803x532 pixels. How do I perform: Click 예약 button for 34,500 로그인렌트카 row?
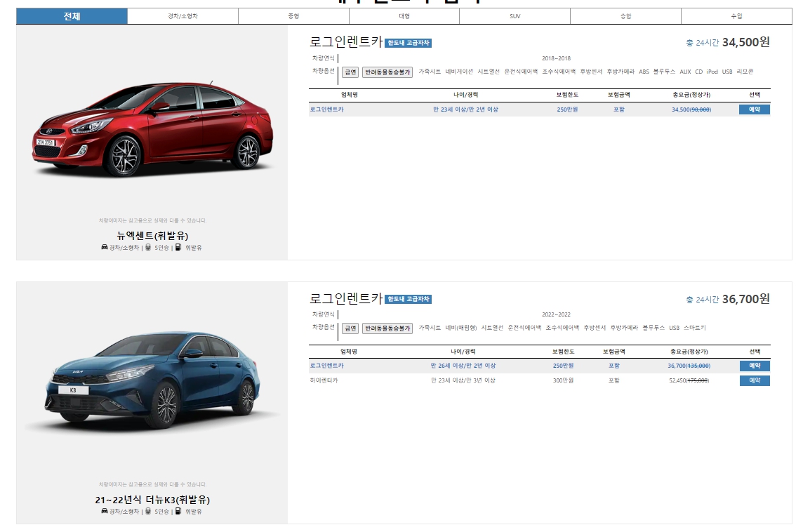pyautogui.click(x=755, y=109)
